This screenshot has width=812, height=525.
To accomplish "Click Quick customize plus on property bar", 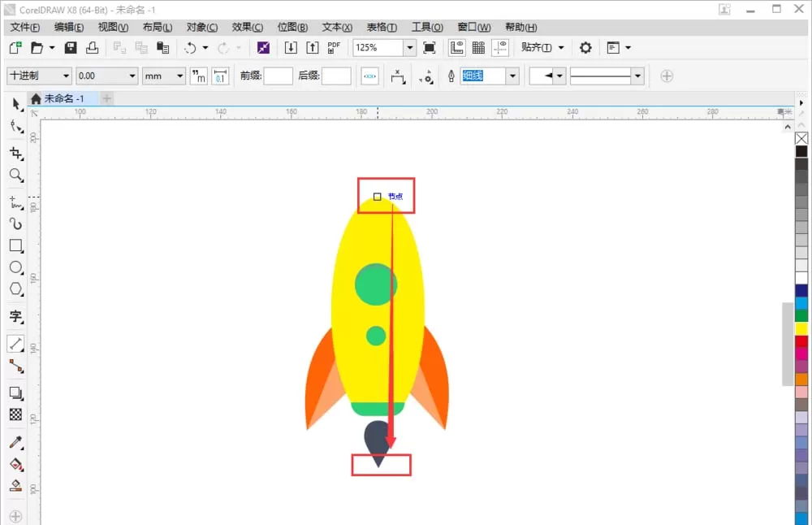I will [x=667, y=76].
